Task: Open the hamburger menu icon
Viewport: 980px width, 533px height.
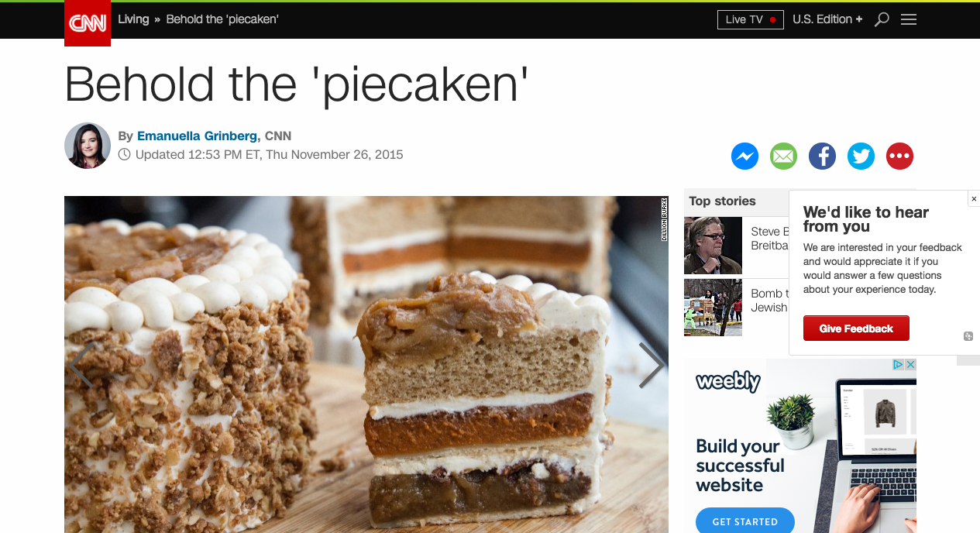Action: 909,19
